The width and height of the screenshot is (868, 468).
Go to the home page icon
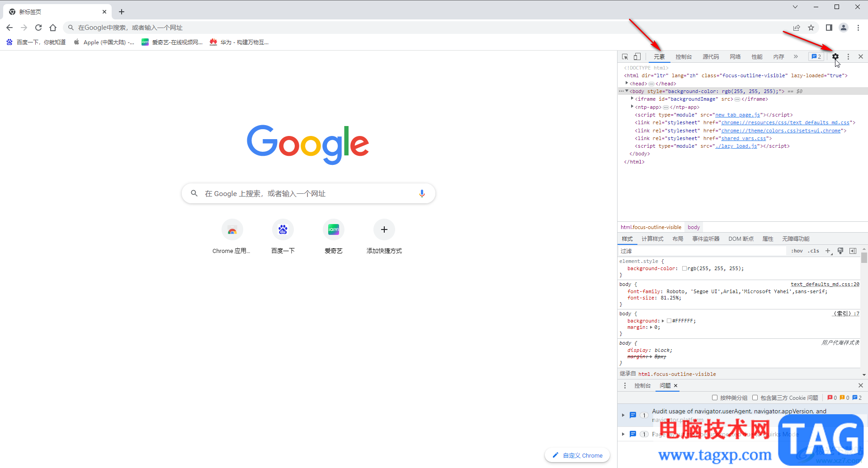click(53, 28)
